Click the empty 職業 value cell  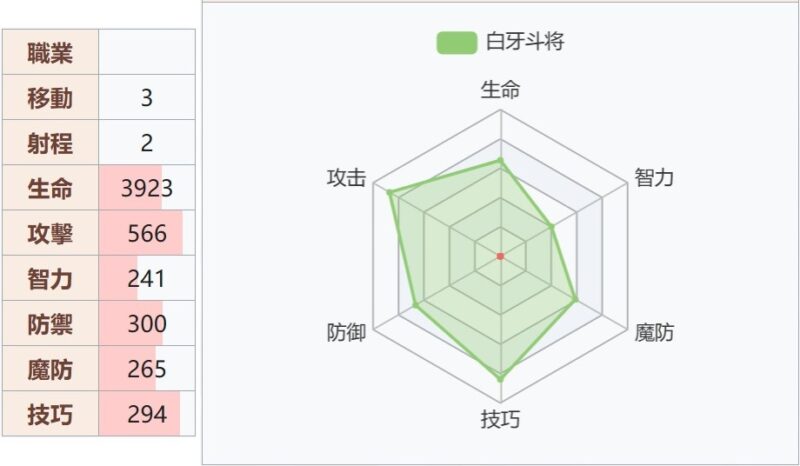point(147,52)
